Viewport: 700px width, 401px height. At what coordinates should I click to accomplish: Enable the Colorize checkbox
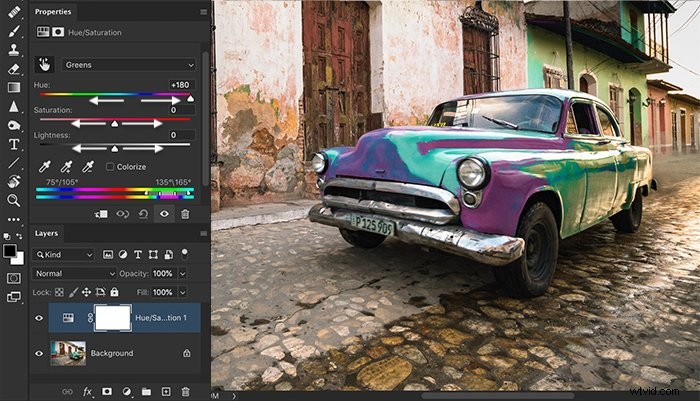pyautogui.click(x=110, y=167)
